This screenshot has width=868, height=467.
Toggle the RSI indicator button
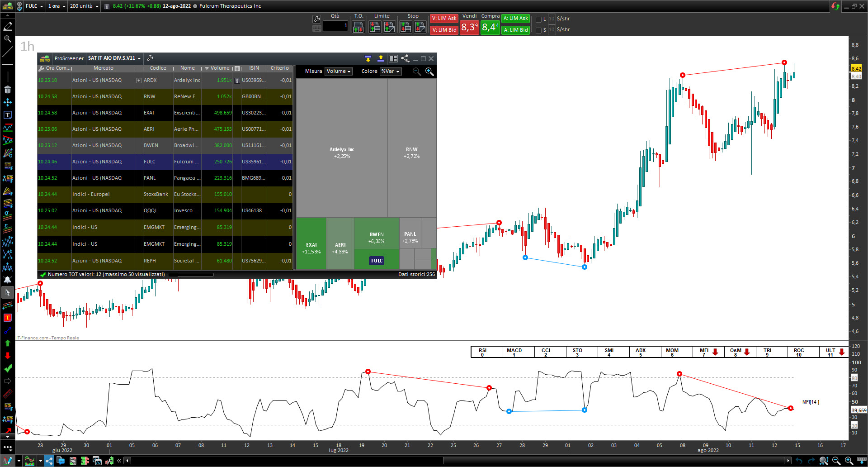[487, 352]
